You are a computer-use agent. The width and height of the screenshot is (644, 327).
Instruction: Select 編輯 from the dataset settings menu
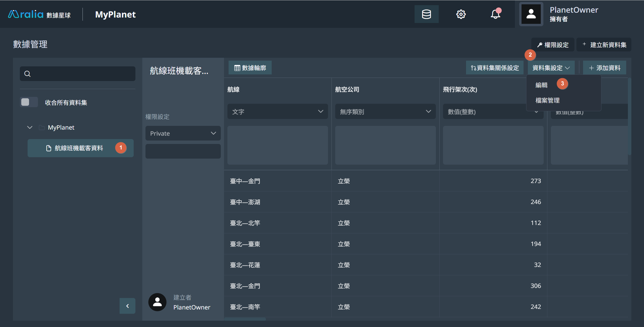coord(541,85)
